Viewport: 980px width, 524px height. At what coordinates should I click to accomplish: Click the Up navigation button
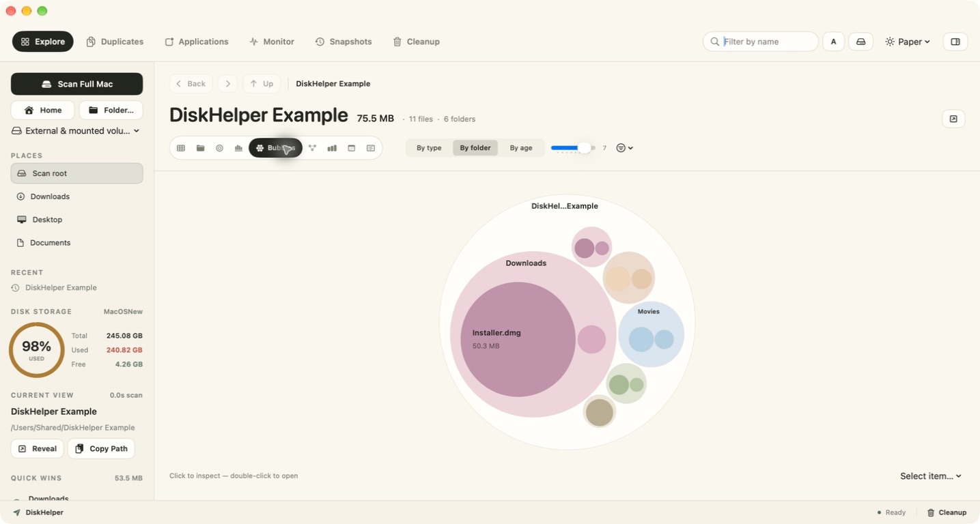pyautogui.click(x=262, y=84)
